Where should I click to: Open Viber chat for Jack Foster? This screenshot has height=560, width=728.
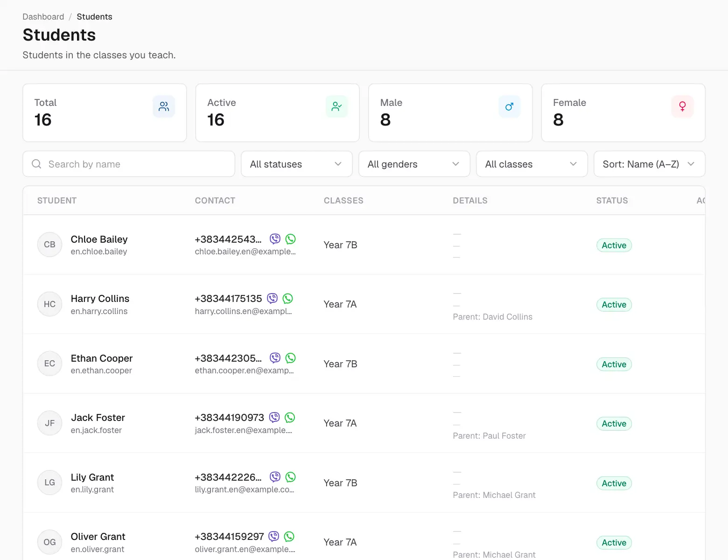pyautogui.click(x=275, y=417)
